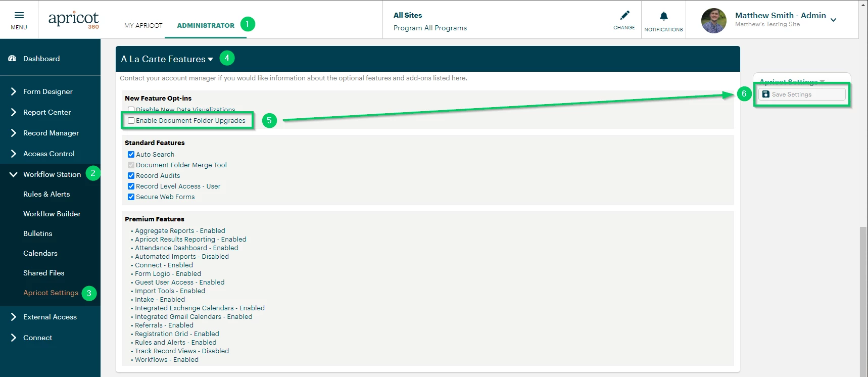
Task: Enable Document Folder Upgrades checkbox
Action: click(x=131, y=120)
